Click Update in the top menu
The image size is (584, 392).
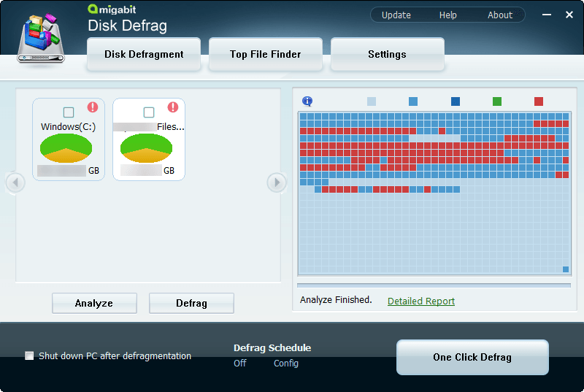pos(396,15)
